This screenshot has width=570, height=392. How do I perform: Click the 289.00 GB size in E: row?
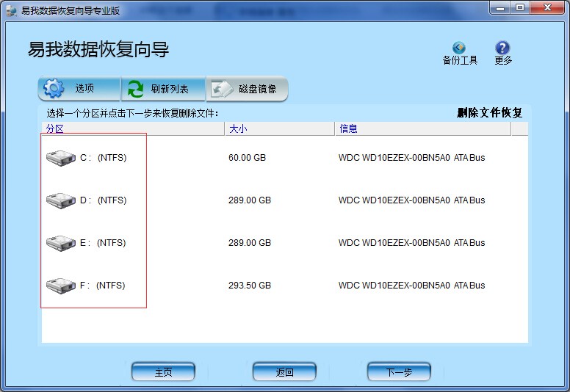250,243
